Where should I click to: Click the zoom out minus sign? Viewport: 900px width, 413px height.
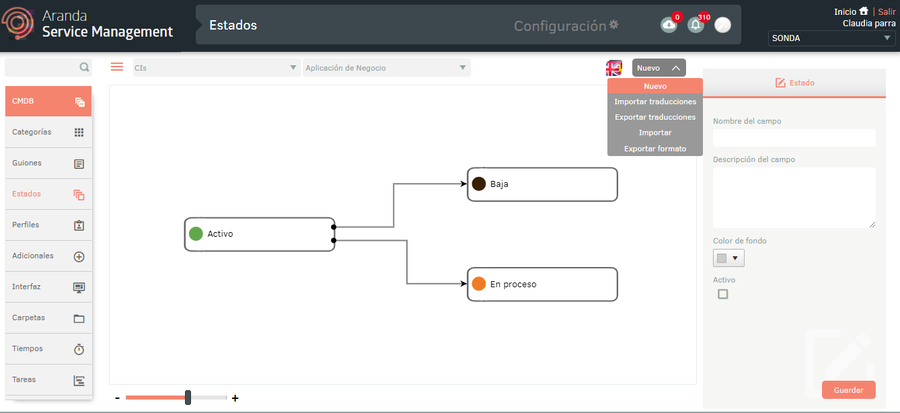[117, 398]
